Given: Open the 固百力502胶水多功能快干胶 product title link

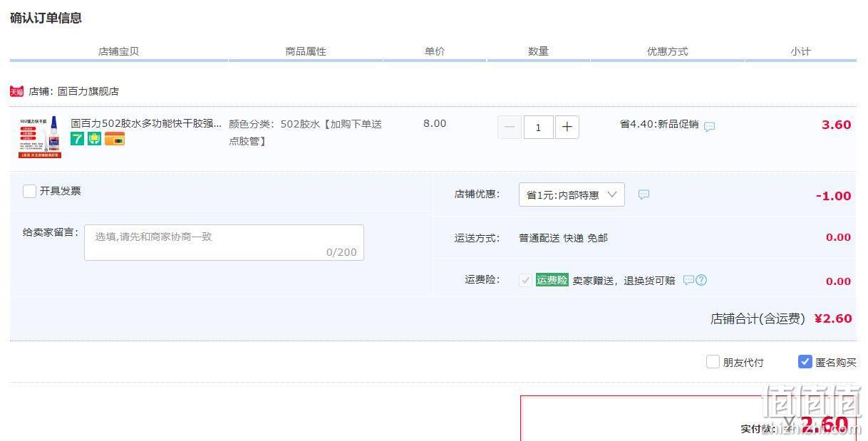Looking at the screenshot, I should 146,123.
